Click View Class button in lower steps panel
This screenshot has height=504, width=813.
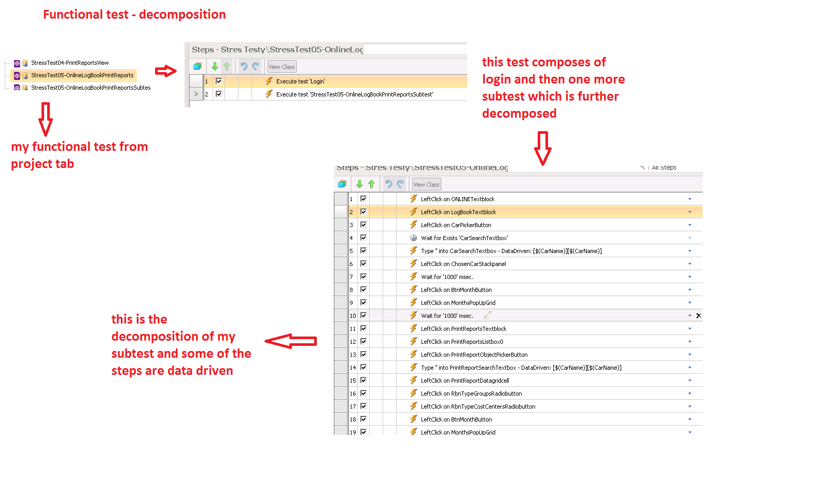pyautogui.click(x=426, y=185)
